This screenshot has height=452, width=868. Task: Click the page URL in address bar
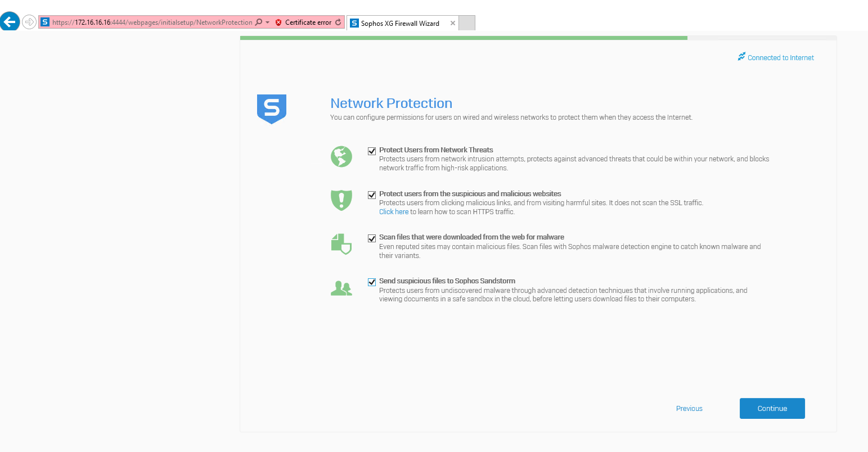pyautogui.click(x=152, y=22)
